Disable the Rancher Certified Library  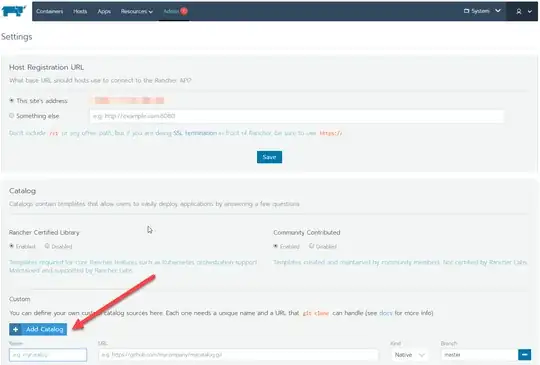click(x=47, y=246)
